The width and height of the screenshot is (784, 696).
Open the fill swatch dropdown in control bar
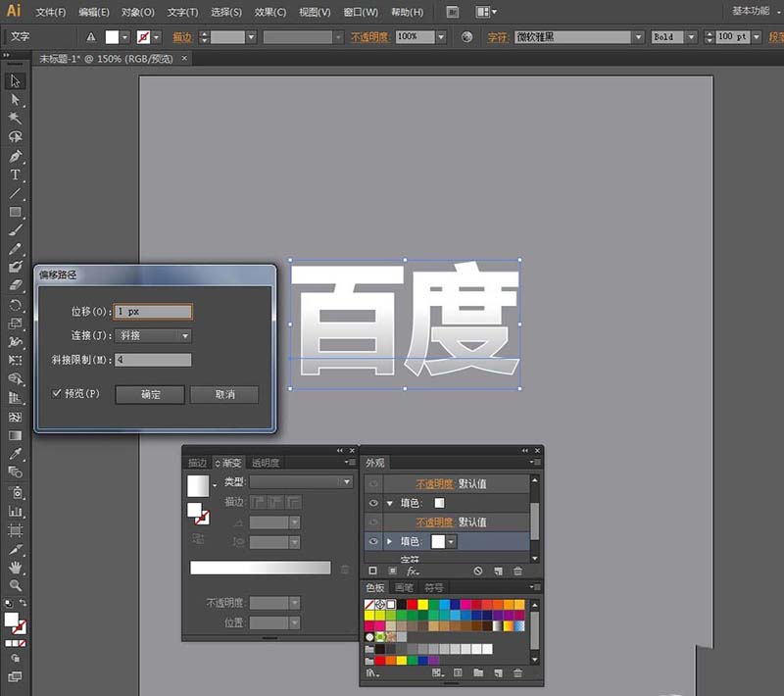124,37
